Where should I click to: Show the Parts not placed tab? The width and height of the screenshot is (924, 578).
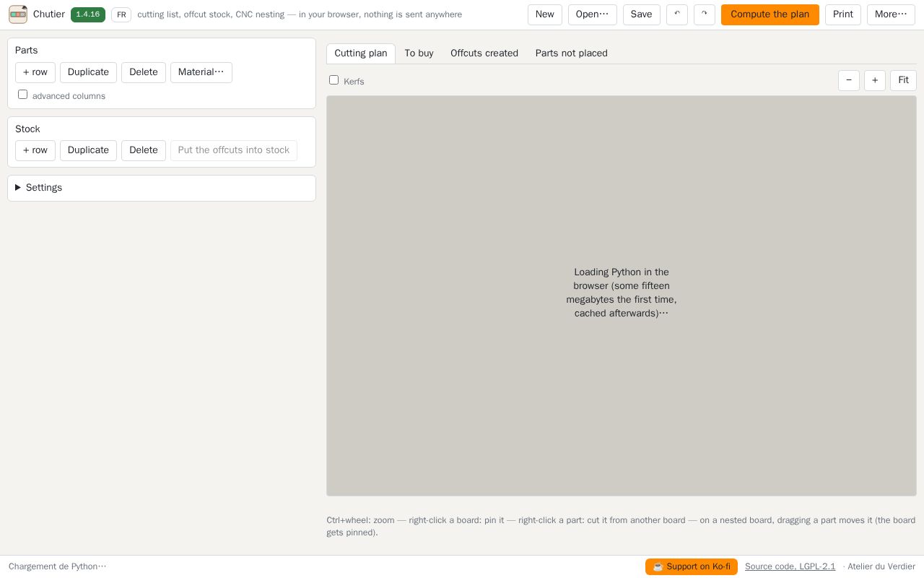click(572, 53)
